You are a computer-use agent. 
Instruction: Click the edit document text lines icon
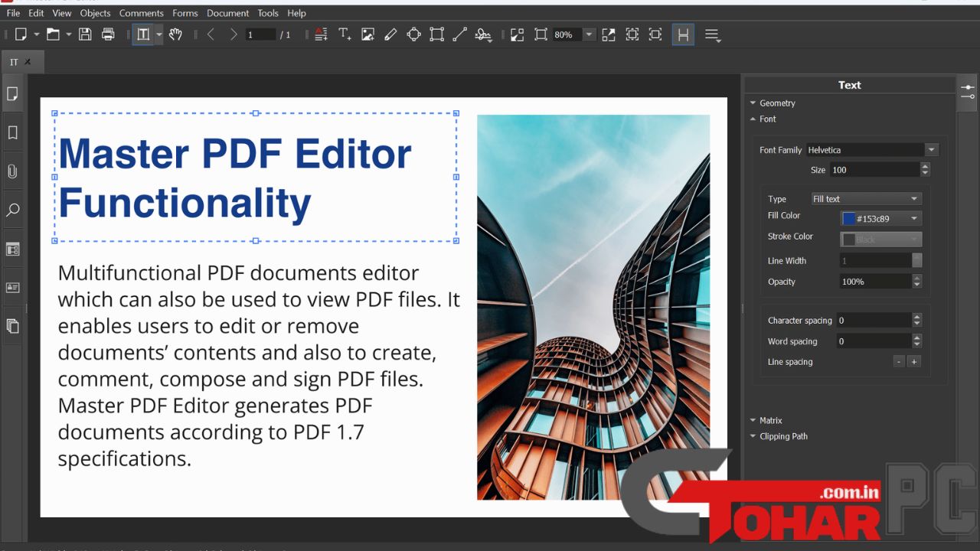tap(321, 34)
